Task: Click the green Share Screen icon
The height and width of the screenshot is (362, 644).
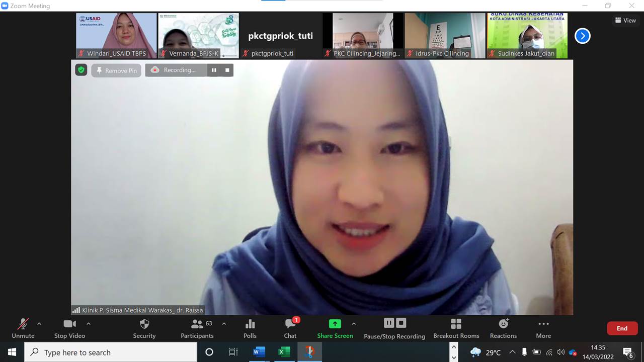Action: [335, 324]
